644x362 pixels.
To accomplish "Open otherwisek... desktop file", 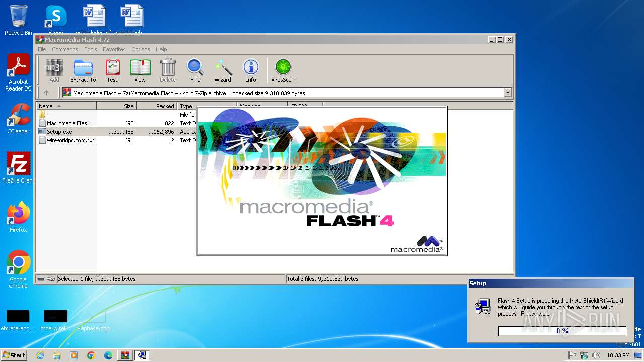I will [x=55, y=320].
